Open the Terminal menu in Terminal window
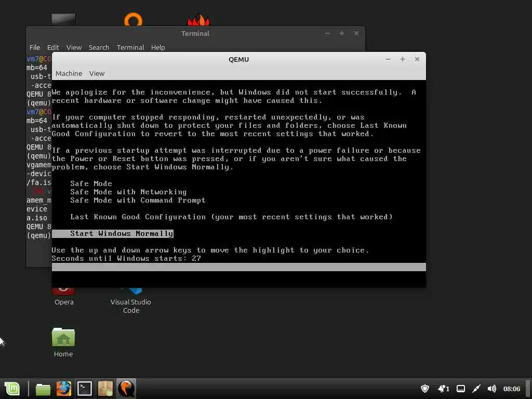This screenshot has height=399, width=532. point(130,47)
